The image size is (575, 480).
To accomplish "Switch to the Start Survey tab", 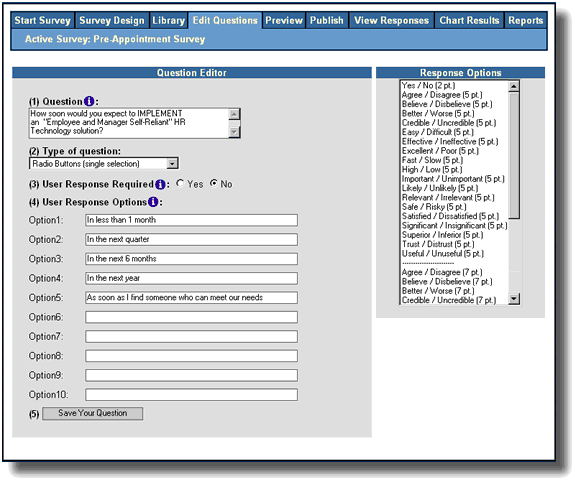I will tap(43, 21).
